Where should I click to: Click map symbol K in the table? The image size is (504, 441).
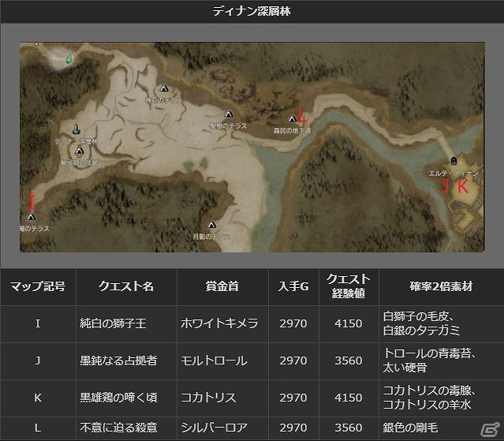click(38, 398)
